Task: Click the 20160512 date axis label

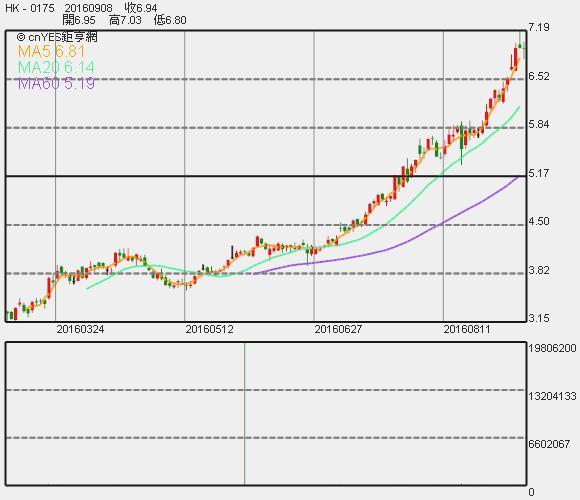Action: [209, 329]
